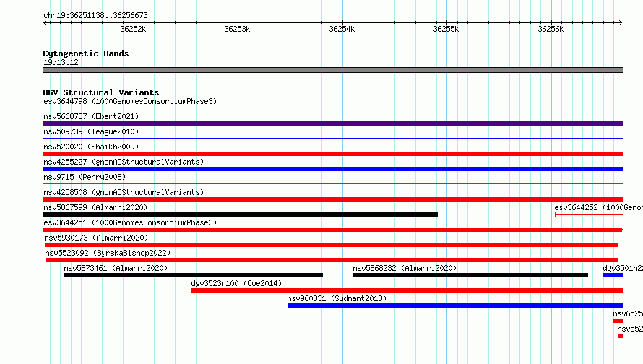Open the esv3644251 label

tap(130, 222)
